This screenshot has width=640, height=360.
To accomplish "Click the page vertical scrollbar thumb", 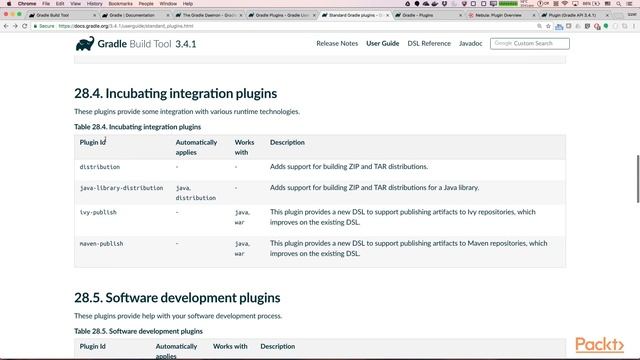I will [x=638, y=178].
